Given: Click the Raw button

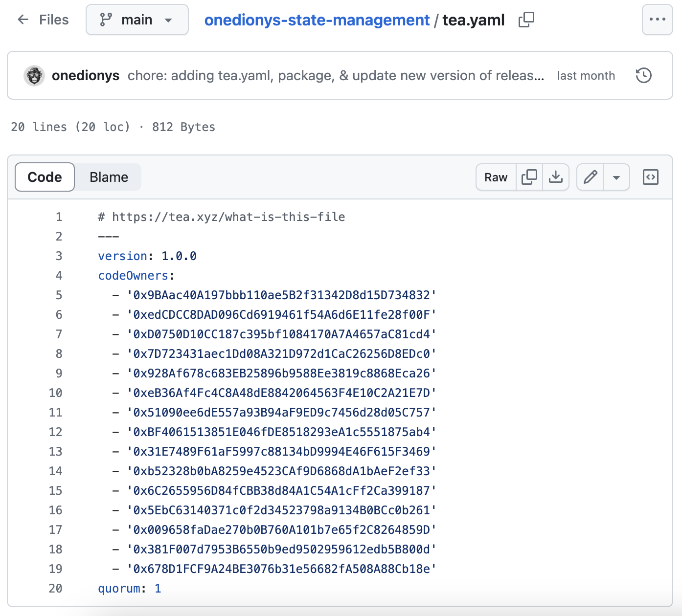Looking at the screenshot, I should pyautogui.click(x=496, y=177).
